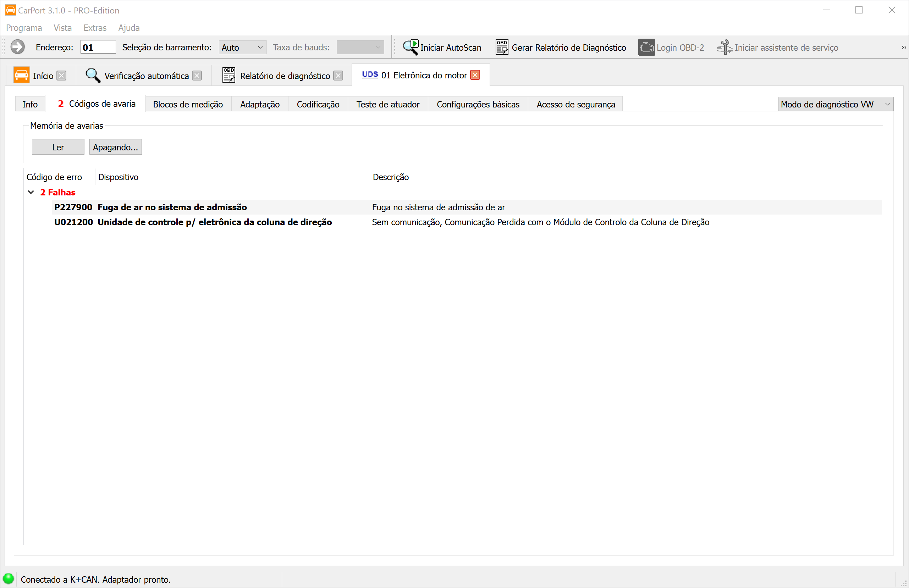This screenshot has height=588, width=909.
Task: Click Gerar Relatório de Diagnóstico icon
Action: (x=501, y=48)
